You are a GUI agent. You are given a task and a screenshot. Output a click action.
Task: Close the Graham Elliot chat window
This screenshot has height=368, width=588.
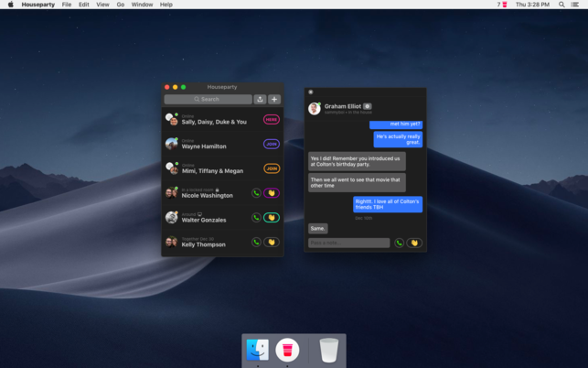coord(311,92)
